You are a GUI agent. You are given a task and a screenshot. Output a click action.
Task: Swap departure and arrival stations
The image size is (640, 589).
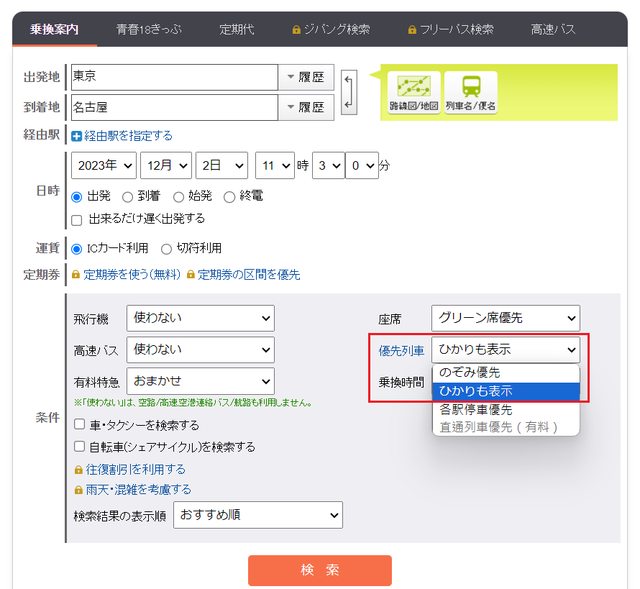point(348,91)
